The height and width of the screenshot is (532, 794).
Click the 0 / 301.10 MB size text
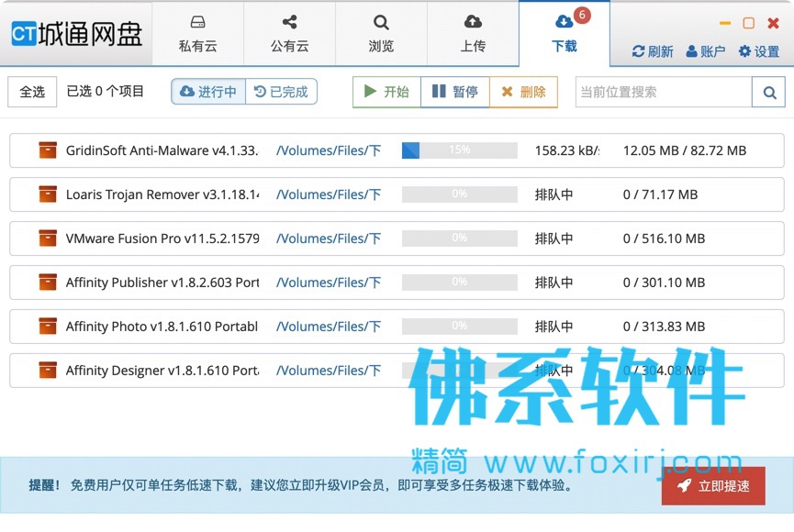pyautogui.click(x=664, y=283)
